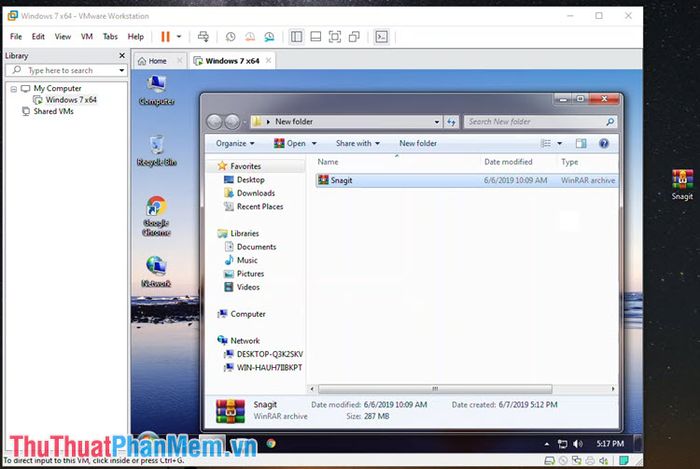Change the view via the view icon

546,143
